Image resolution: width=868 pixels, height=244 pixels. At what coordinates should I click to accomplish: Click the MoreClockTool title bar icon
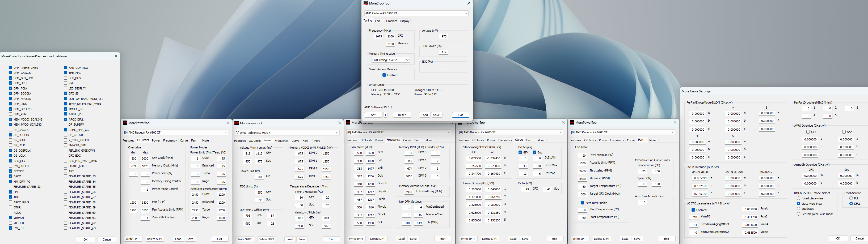tap(366, 3)
